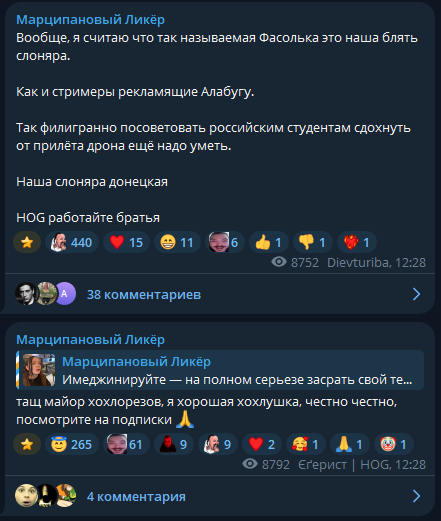
Task: Toggle the red heart reaction with 15
Action: coord(126,242)
